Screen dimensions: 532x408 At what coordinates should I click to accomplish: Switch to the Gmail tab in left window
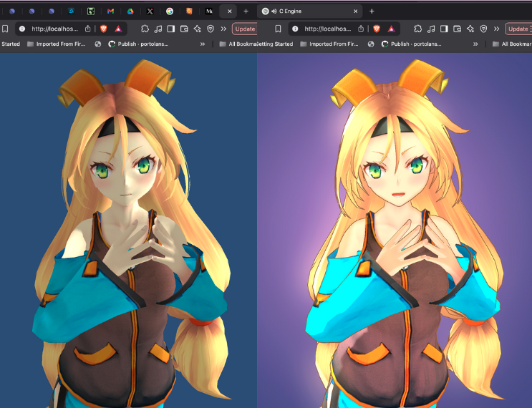coord(110,11)
